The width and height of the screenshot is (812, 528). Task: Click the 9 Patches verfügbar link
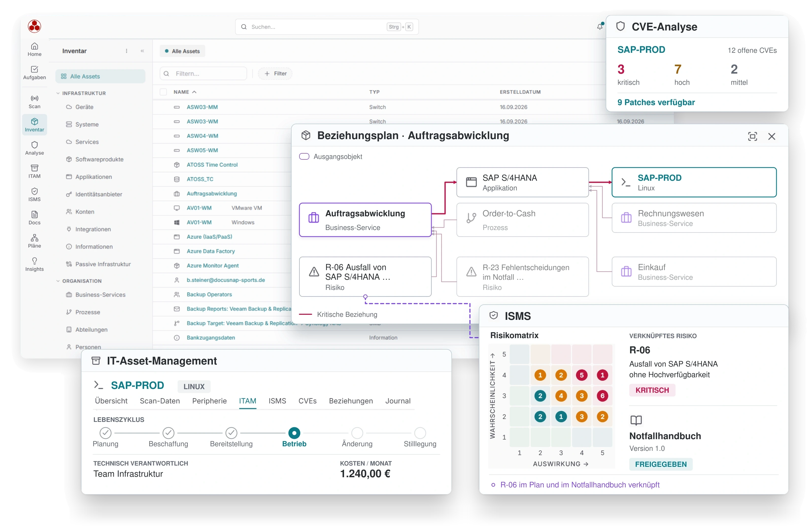coord(656,102)
